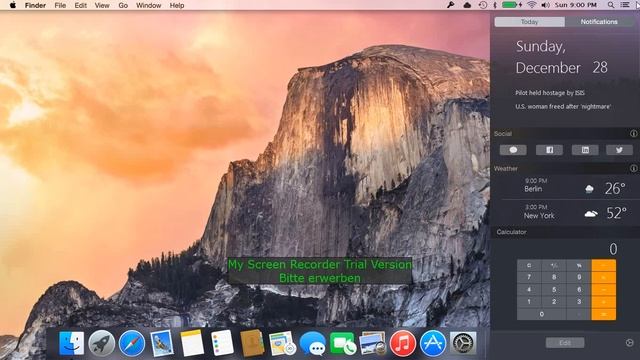Open System Preferences gear in Dock
This screenshot has width=640, height=360.
pyautogui.click(x=463, y=343)
